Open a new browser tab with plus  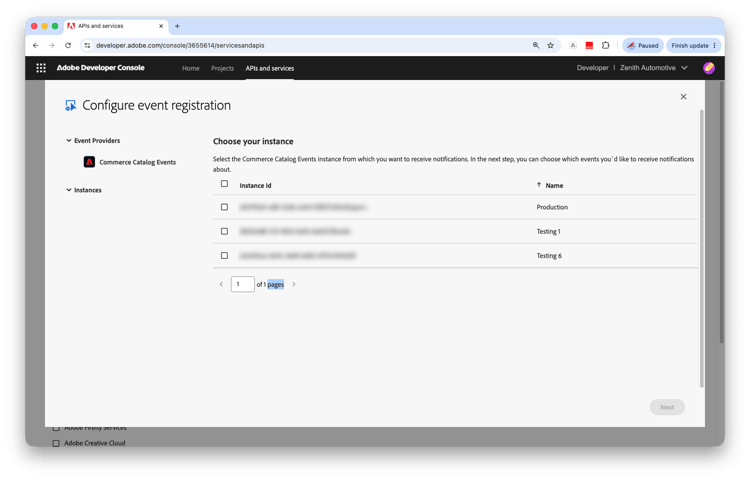[177, 26]
